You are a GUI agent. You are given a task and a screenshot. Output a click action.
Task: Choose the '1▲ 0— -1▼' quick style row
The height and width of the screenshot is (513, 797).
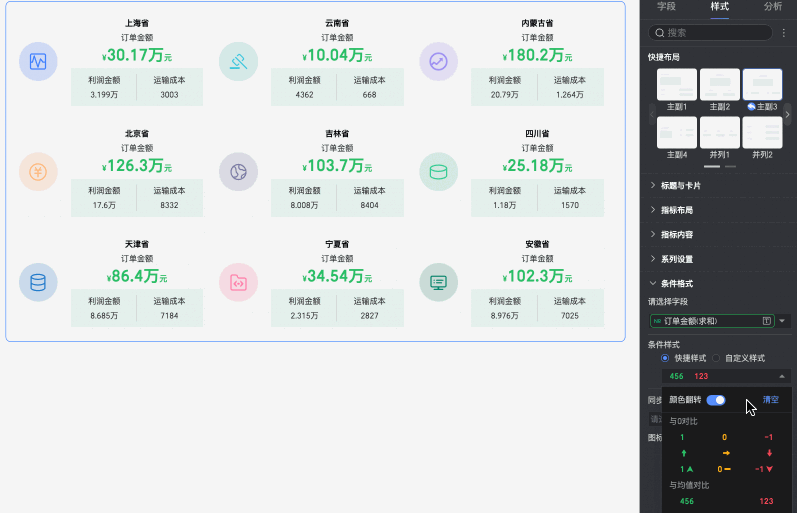pos(726,469)
